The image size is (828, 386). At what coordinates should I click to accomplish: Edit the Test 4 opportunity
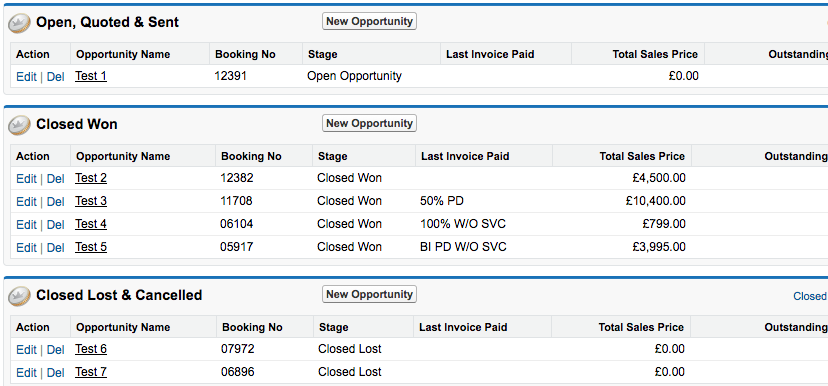point(26,224)
